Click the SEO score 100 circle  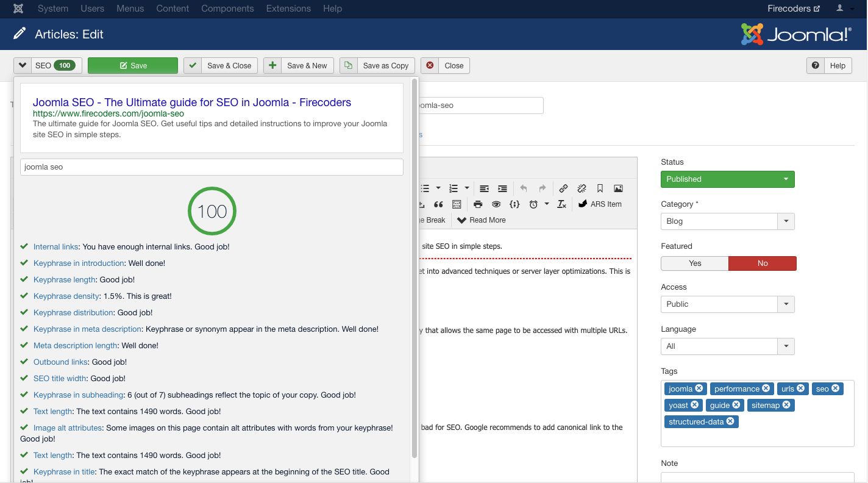pos(212,212)
